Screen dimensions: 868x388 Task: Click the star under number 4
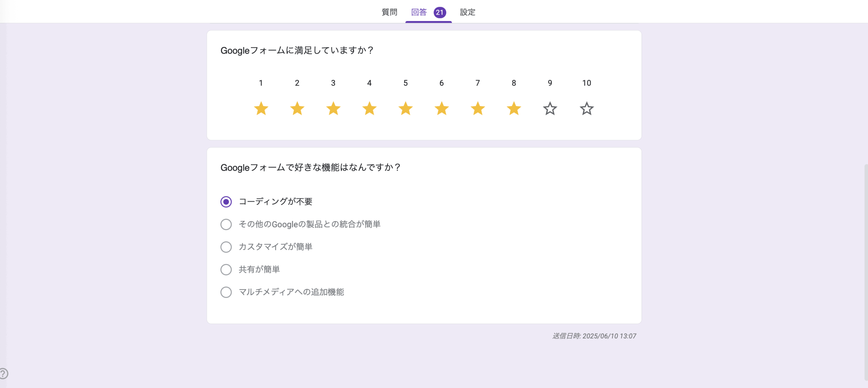point(369,108)
